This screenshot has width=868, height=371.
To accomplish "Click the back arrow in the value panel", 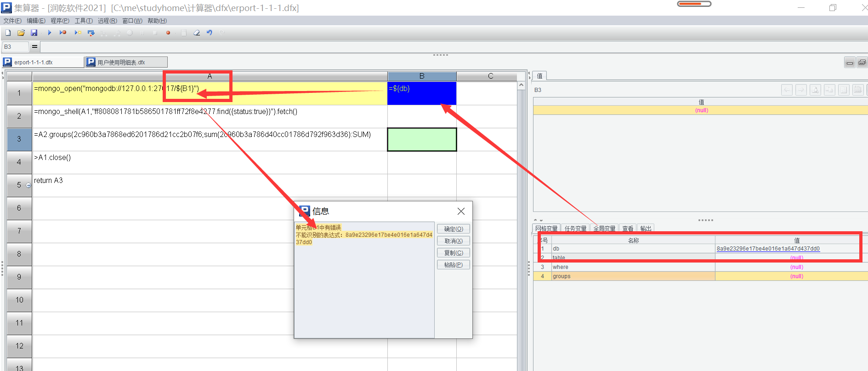I will click(x=787, y=90).
